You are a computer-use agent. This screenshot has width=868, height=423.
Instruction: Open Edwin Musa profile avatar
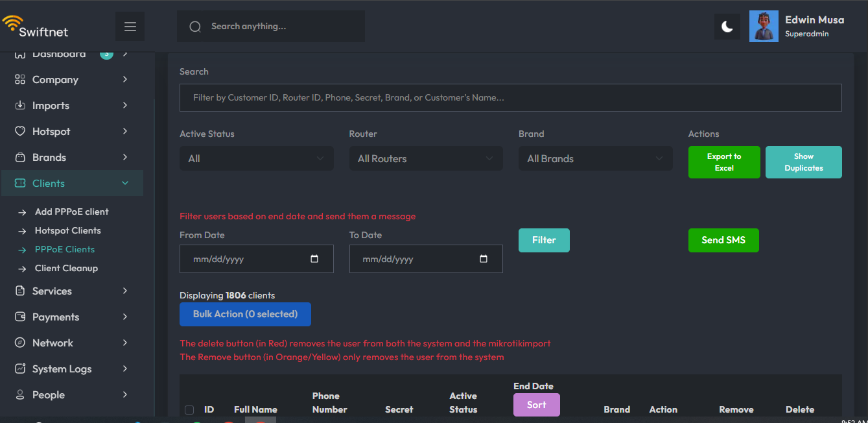764,27
